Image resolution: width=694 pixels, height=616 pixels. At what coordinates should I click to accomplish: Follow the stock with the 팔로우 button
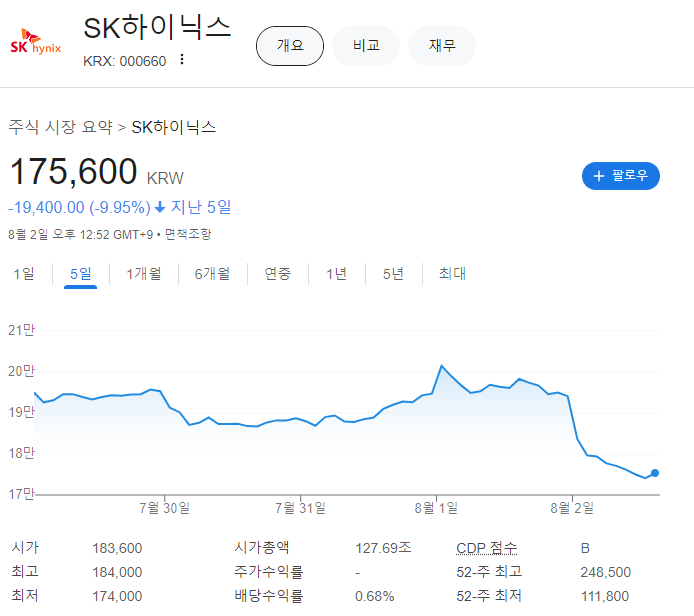click(x=621, y=176)
